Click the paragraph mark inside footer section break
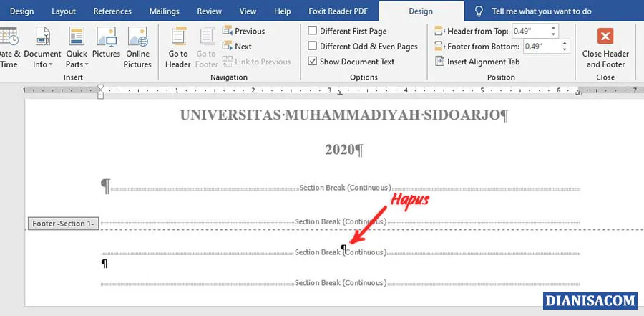This screenshot has height=316, width=644. (x=343, y=248)
